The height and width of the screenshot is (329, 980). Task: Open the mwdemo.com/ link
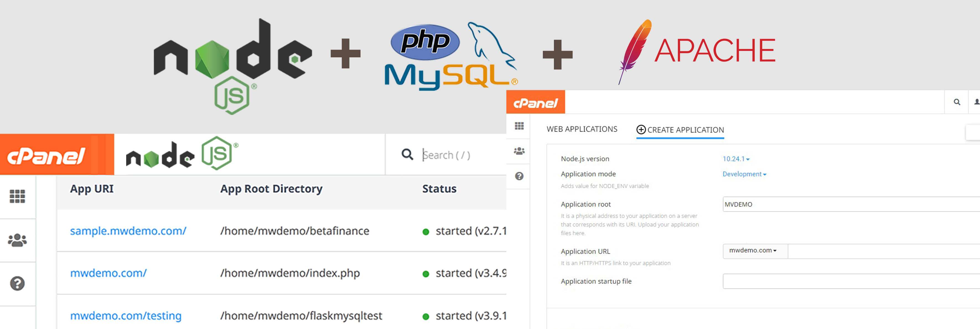[x=108, y=273]
